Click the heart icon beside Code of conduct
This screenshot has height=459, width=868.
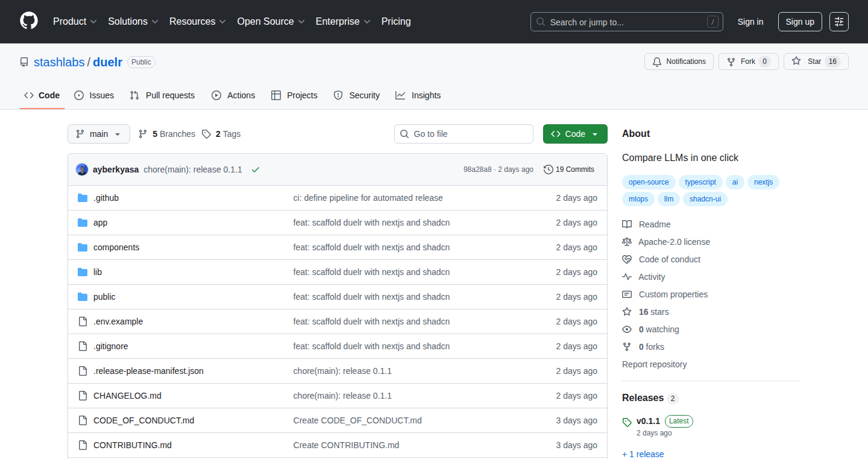click(627, 259)
